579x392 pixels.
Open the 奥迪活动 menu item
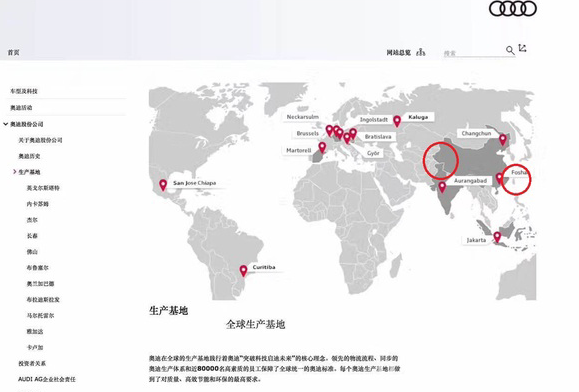point(21,108)
